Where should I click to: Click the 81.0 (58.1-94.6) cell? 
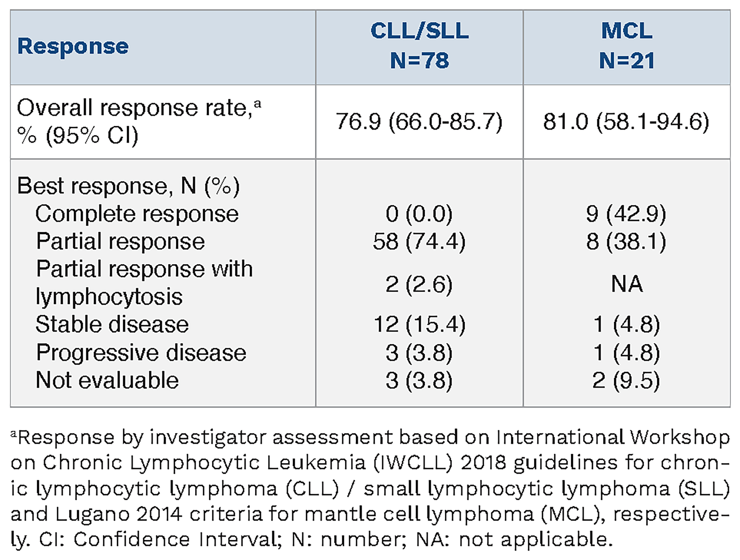[x=626, y=122]
